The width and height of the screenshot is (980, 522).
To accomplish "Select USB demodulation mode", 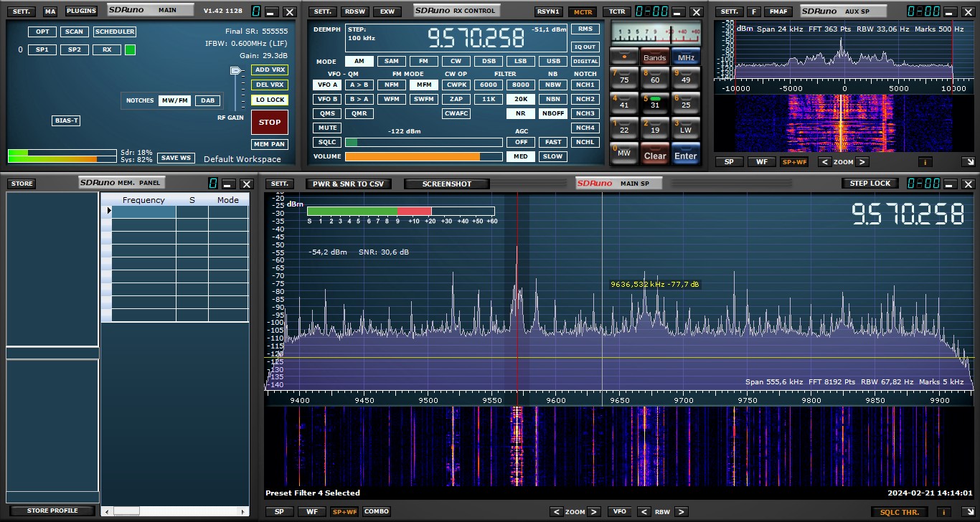I will tap(552, 61).
